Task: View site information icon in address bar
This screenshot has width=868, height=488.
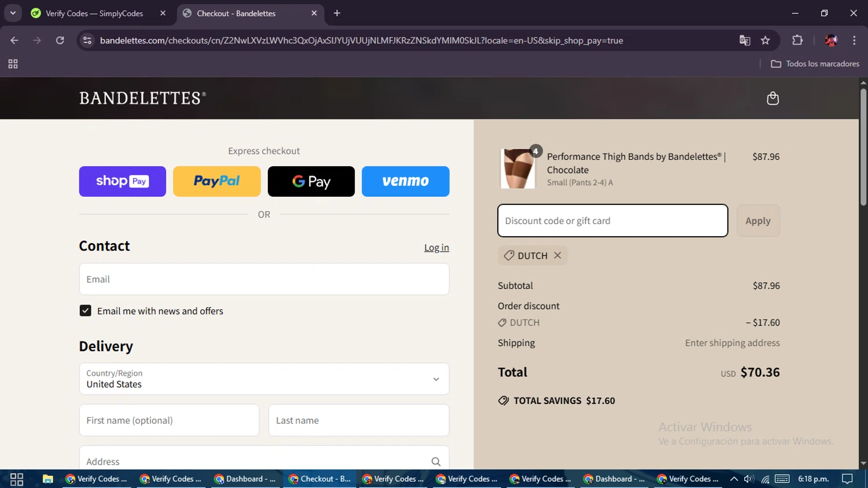Action: (x=87, y=41)
